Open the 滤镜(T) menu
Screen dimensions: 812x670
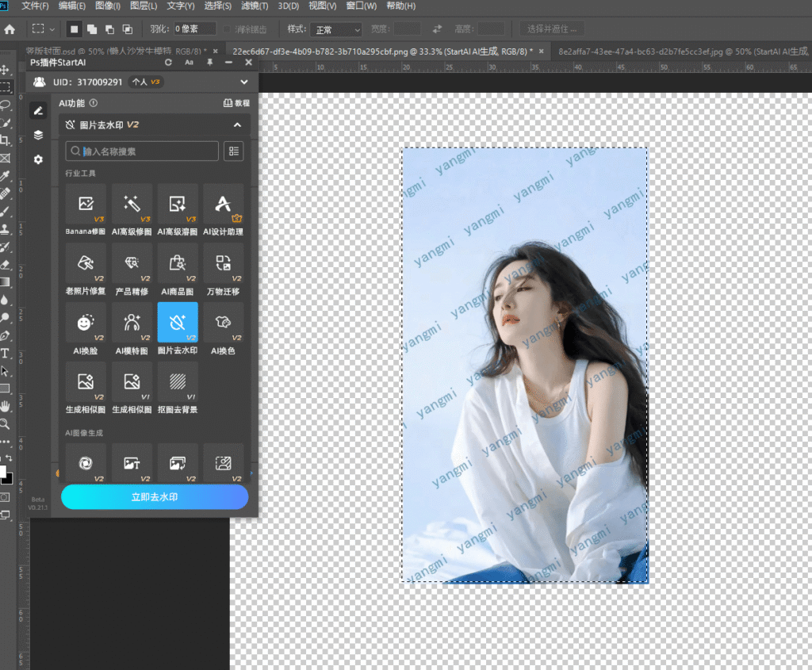[x=256, y=6]
